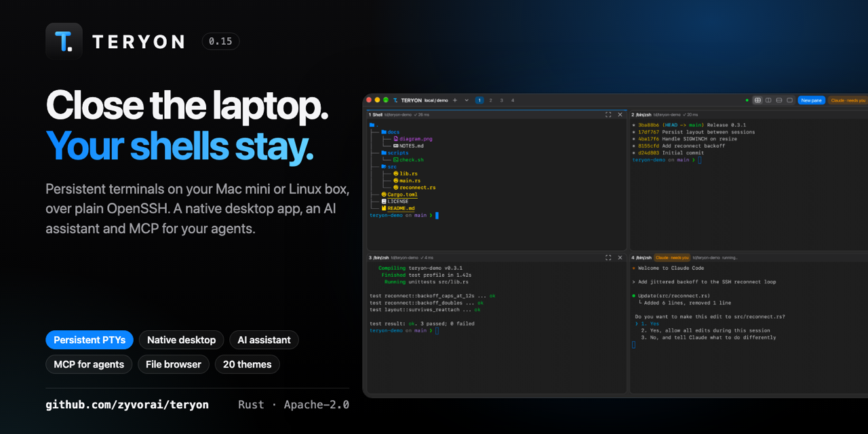Choose 'No, and tell Claude what to do differently'
This screenshot has width=868, height=434.
click(x=709, y=337)
